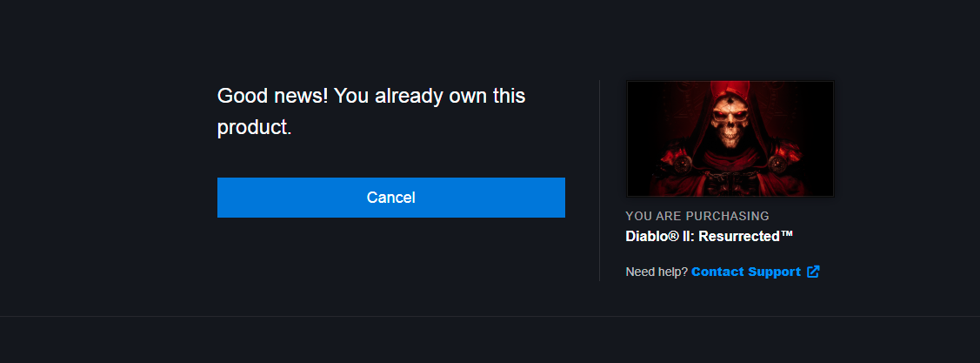This screenshot has height=363, width=980.
Task: Click the word product. in the message
Action: click(255, 128)
